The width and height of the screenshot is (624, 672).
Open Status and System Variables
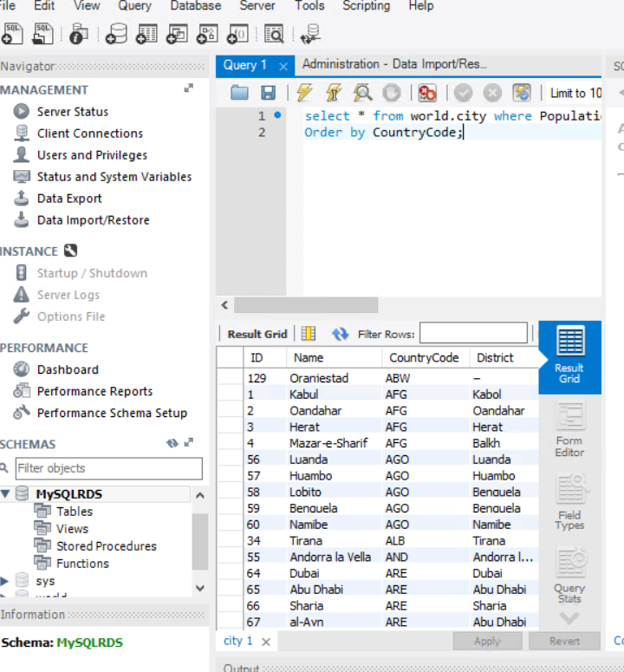(114, 177)
